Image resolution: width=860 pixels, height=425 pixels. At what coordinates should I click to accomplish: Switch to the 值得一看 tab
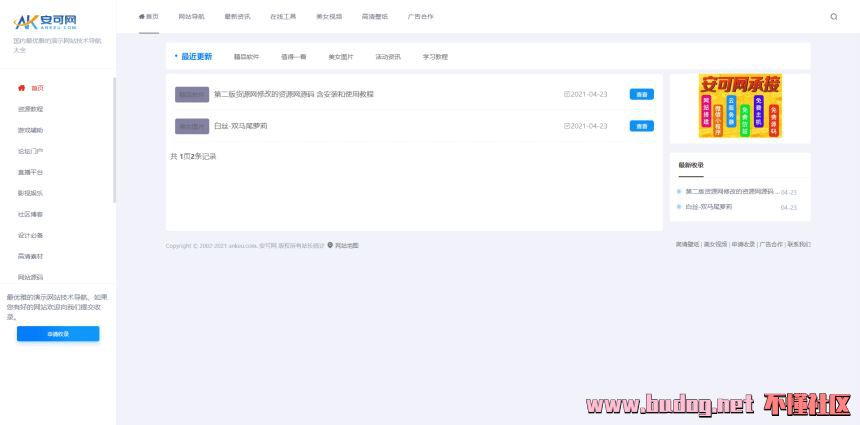coord(293,56)
